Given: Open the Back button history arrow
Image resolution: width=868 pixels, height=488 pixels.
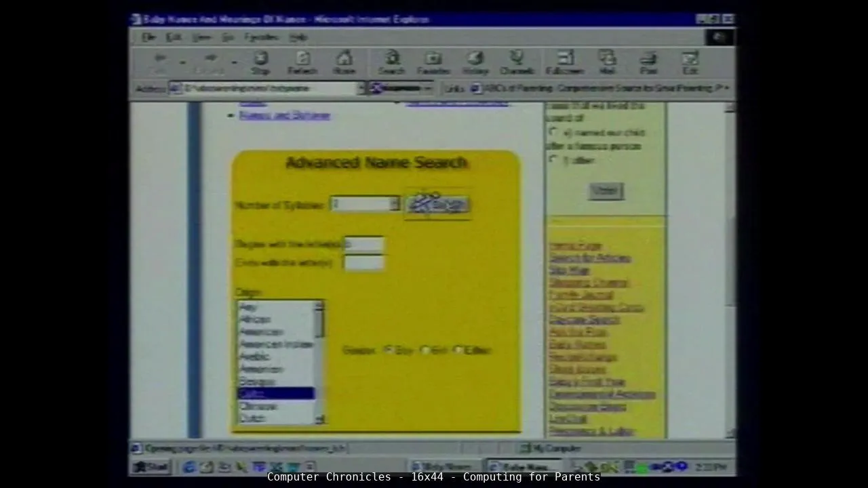Looking at the screenshot, I should 182,62.
